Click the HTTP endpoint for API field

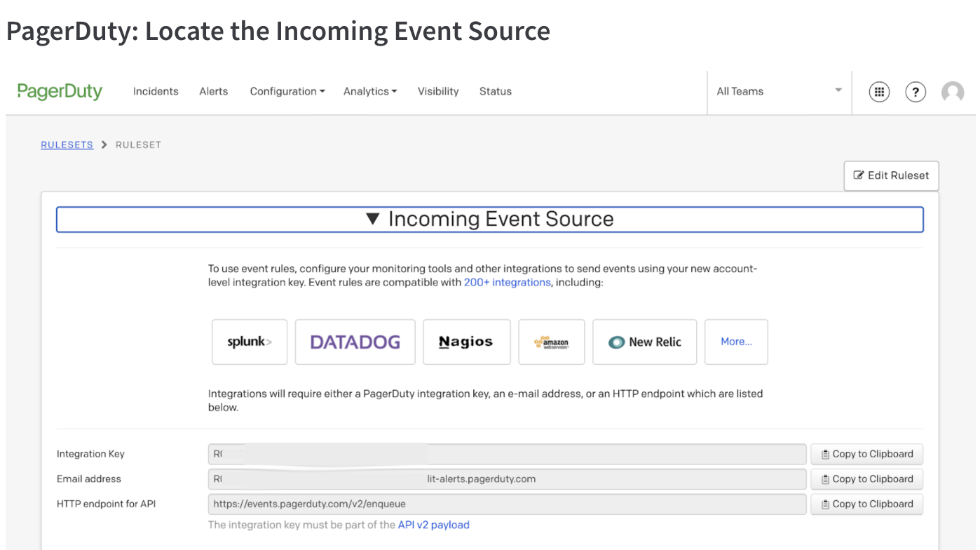(x=506, y=504)
